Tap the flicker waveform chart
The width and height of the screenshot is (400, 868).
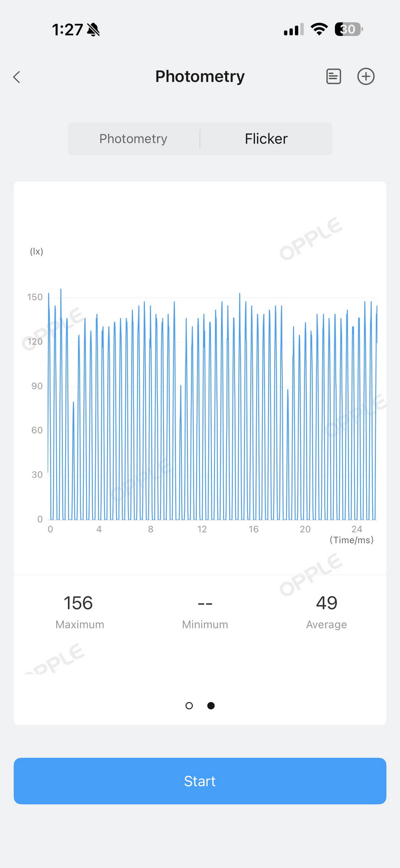point(212,407)
